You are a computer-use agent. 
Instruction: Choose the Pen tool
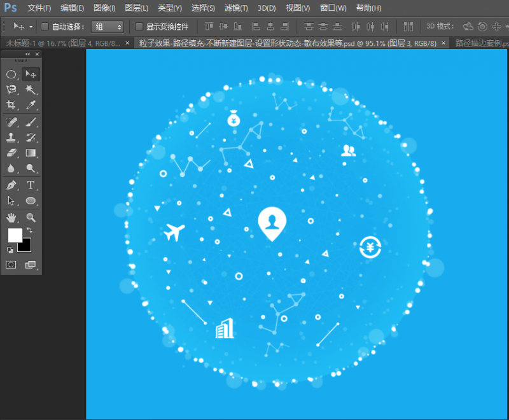point(11,185)
